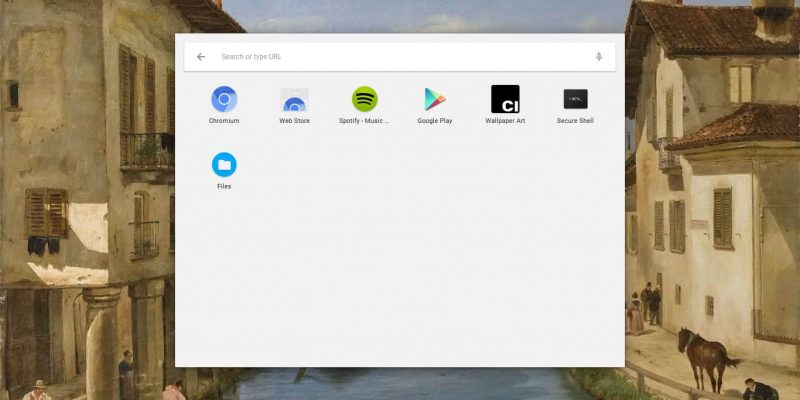This screenshot has width=800, height=400.
Task: Select the "Secure Shell" label text
Action: [x=575, y=121]
